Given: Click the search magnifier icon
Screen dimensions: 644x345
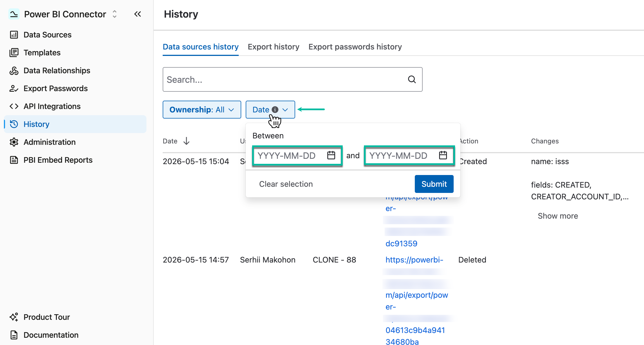Looking at the screenshot, I should point(412,79).
